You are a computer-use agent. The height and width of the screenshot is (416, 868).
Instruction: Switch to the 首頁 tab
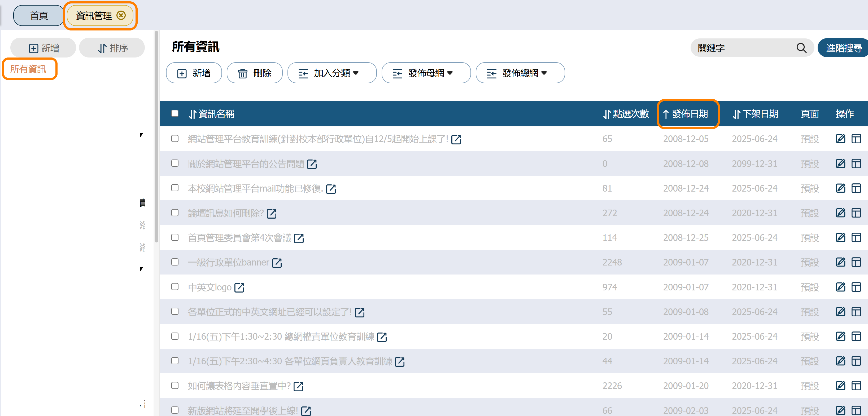click(x=39, y=16)
